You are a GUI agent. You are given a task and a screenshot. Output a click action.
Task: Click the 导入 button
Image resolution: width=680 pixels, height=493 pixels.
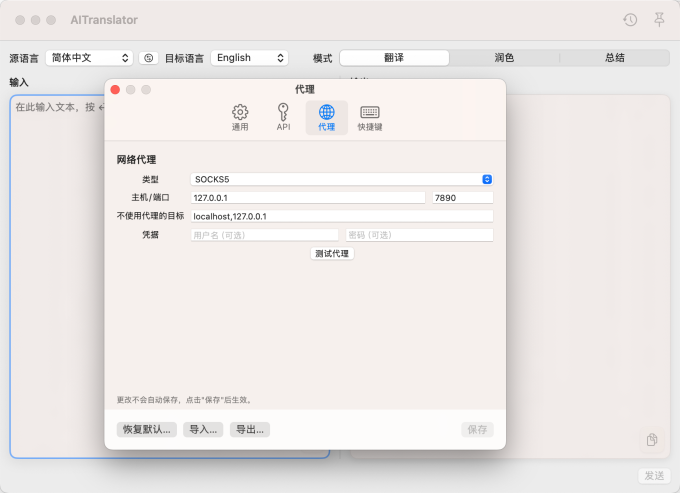(203, 429)
